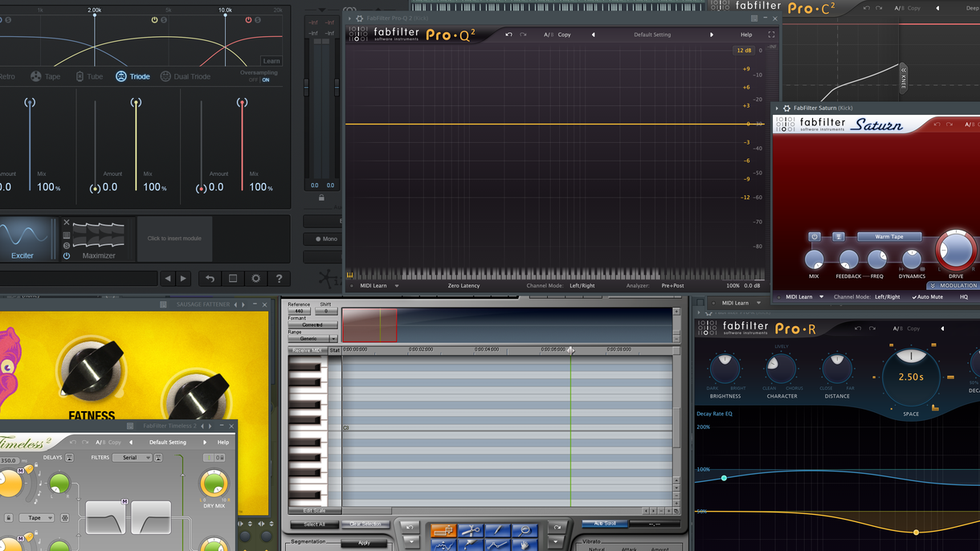This screenshot has width=980, height=551.
Task: Click the Learn button on crossover display
Action: [272, 61]
